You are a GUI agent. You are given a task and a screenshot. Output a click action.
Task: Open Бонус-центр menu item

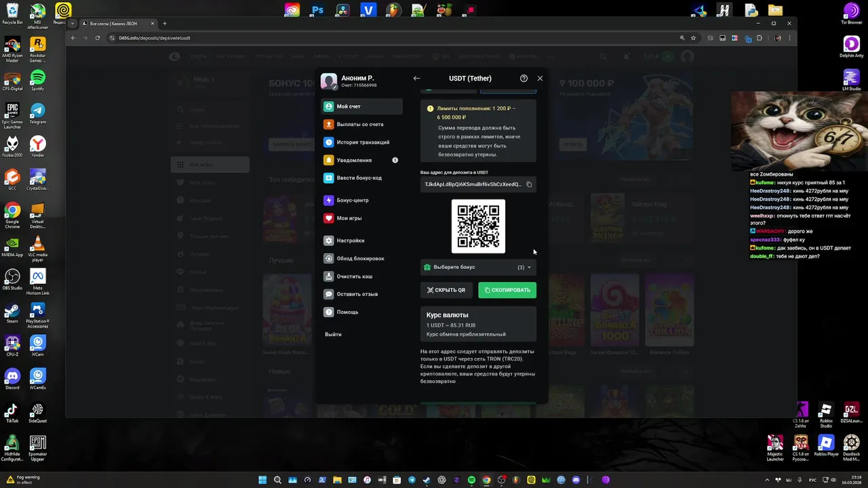(x=361, y=201)
